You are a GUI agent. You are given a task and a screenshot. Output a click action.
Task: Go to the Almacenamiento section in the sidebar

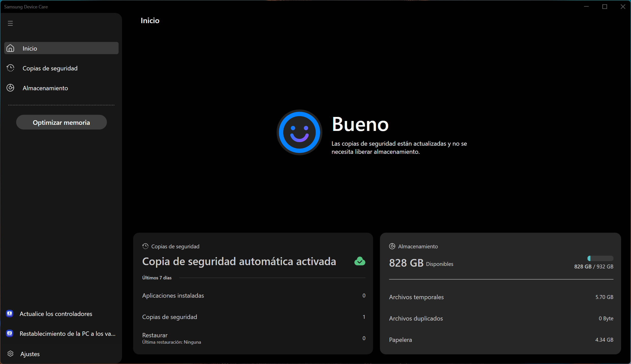[45, 88]
